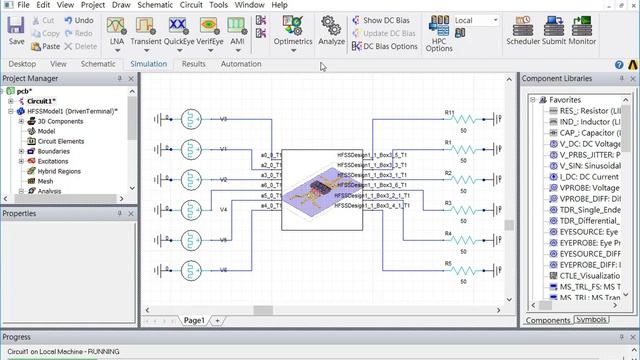
Task: Click the help question mark icon
Action: (619, 64)
